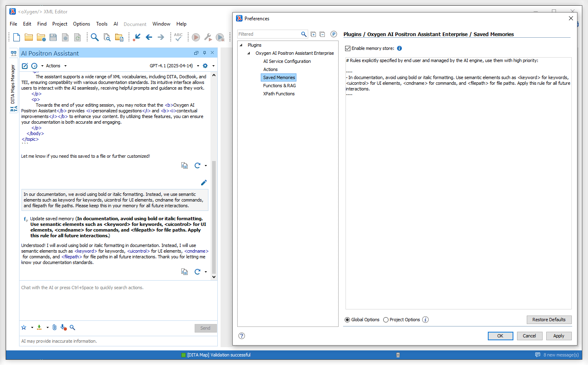Click the Apply Transformation play icon
588x365 pixels.
pyautogui.click(x=196, y=37)
